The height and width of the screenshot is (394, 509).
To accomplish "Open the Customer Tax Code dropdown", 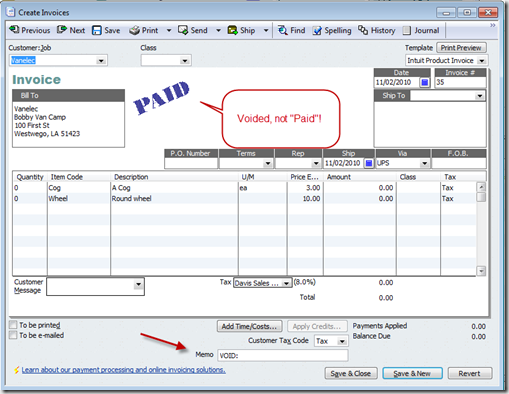I will 342,341.
